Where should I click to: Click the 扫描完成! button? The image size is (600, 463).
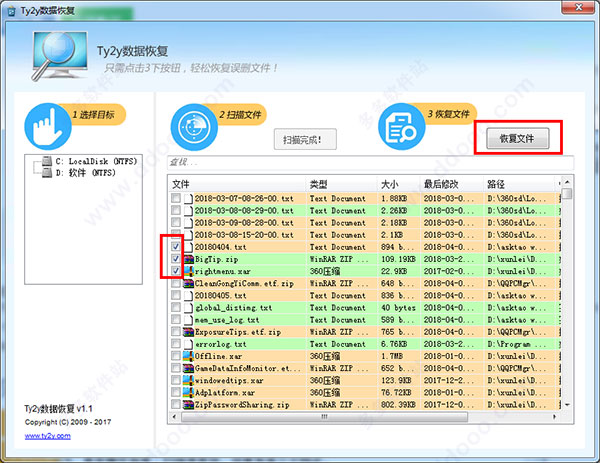pyautogui.click(x=305, y=139)
